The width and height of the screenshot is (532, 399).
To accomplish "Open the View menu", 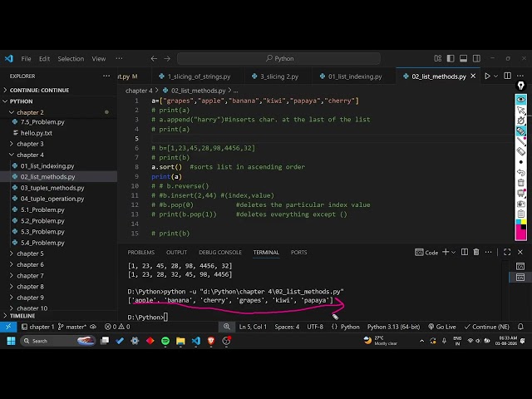I will point(99,59).
